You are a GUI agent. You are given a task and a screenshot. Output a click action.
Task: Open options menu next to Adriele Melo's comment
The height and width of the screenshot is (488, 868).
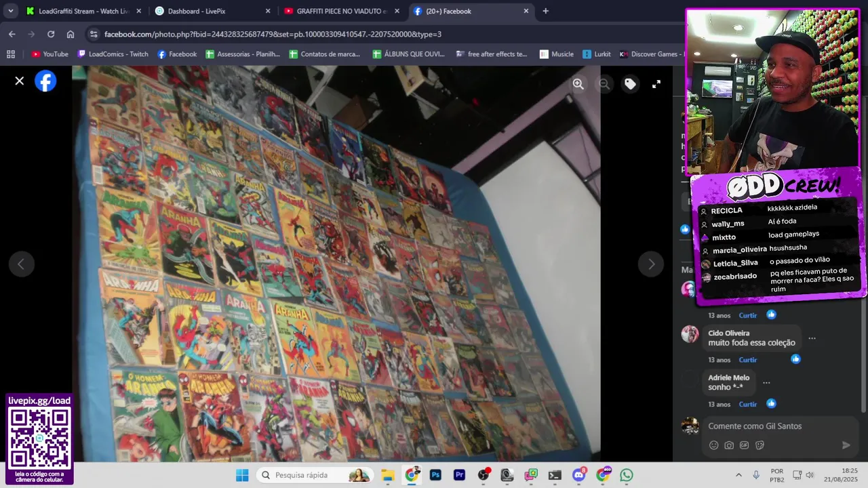pyautogui.click(x=766, y=383)
